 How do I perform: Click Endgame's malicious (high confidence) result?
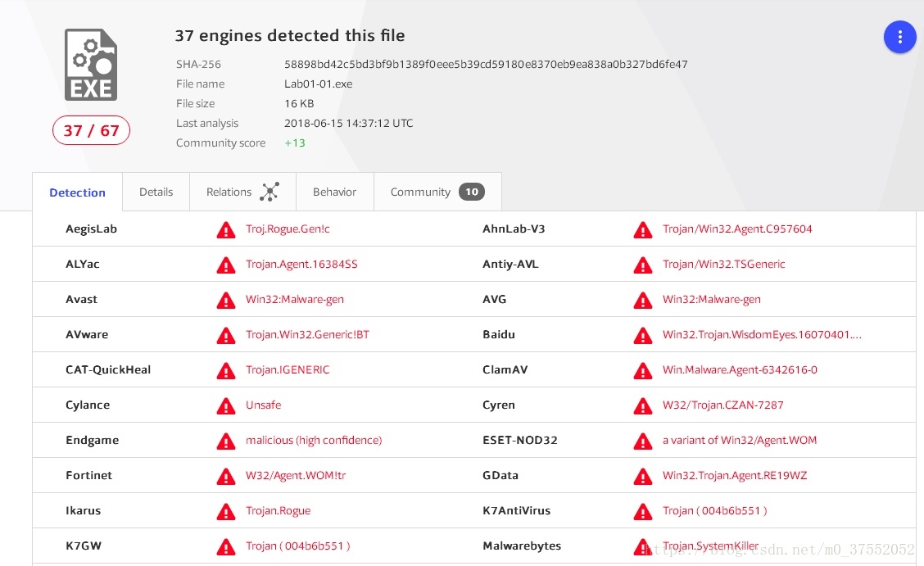click(x=314, y=440)
